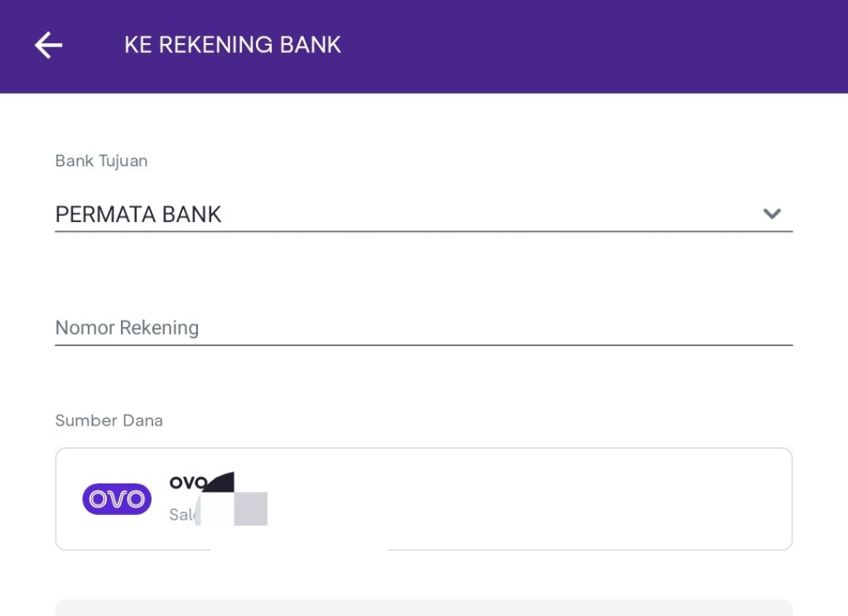
Task: Expand the Bank Tujuan chevron arrow
Action: click(x=772, y=214)
